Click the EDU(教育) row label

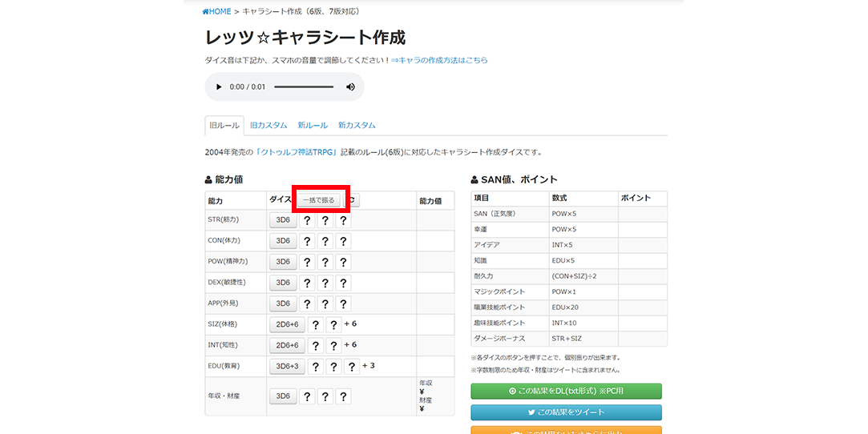(x=224, y=366)
